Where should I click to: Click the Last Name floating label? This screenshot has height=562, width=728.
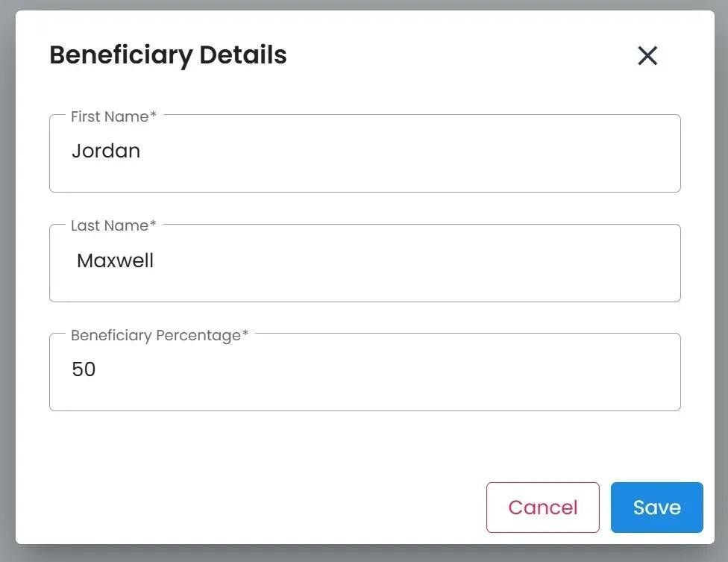(110, 225)
